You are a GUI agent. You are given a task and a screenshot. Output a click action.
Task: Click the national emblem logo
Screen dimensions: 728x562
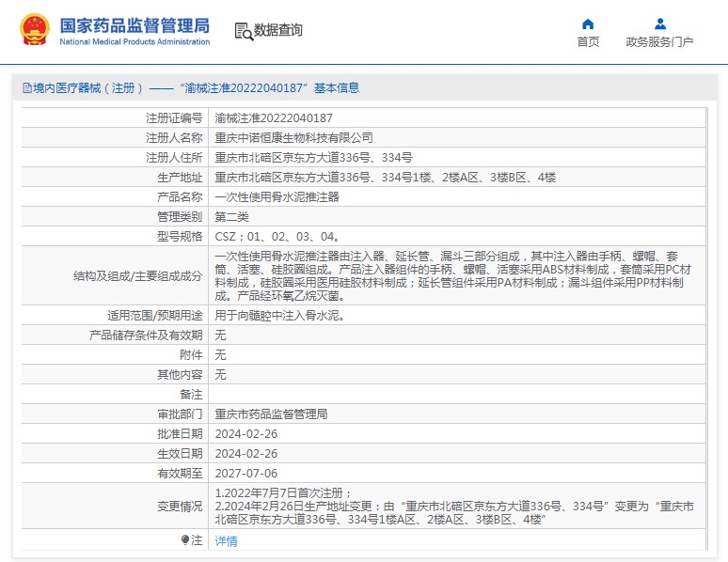[x=35, y=29]
